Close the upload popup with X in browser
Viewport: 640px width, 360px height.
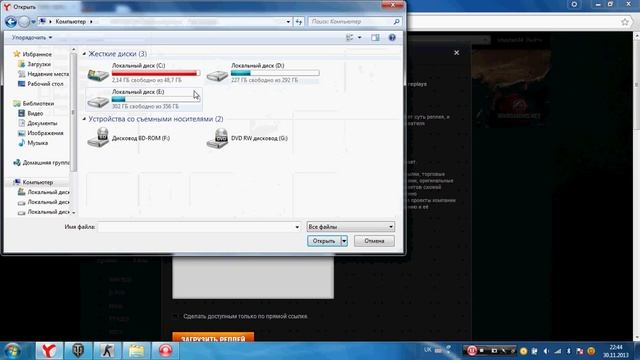point(457,53)
